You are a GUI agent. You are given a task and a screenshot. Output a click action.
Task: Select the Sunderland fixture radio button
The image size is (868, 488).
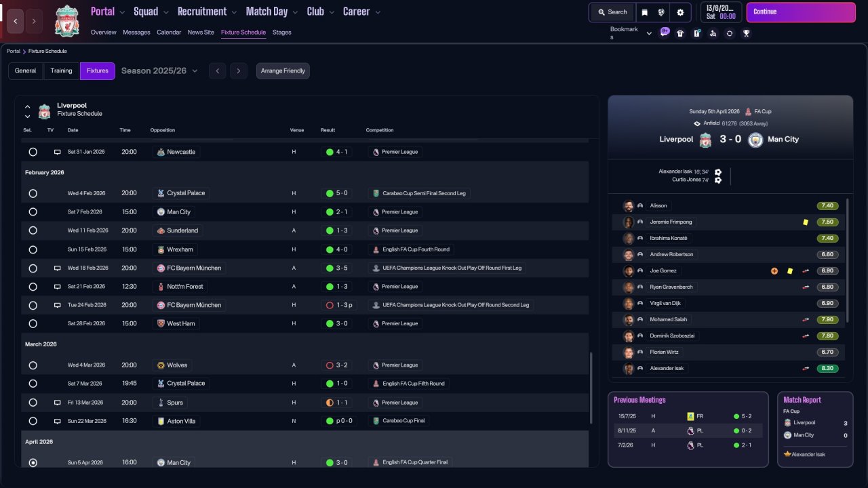coord(33,230)
